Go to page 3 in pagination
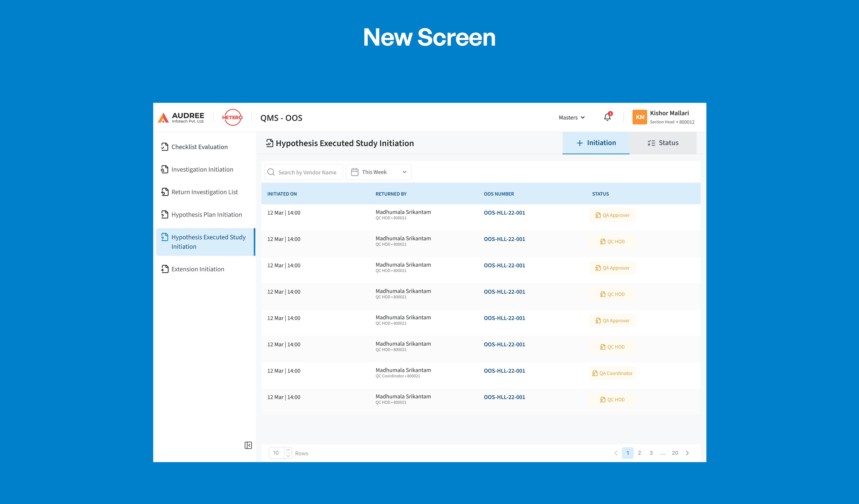The width and height of the screenshot is (859, 504). point(651,453)
